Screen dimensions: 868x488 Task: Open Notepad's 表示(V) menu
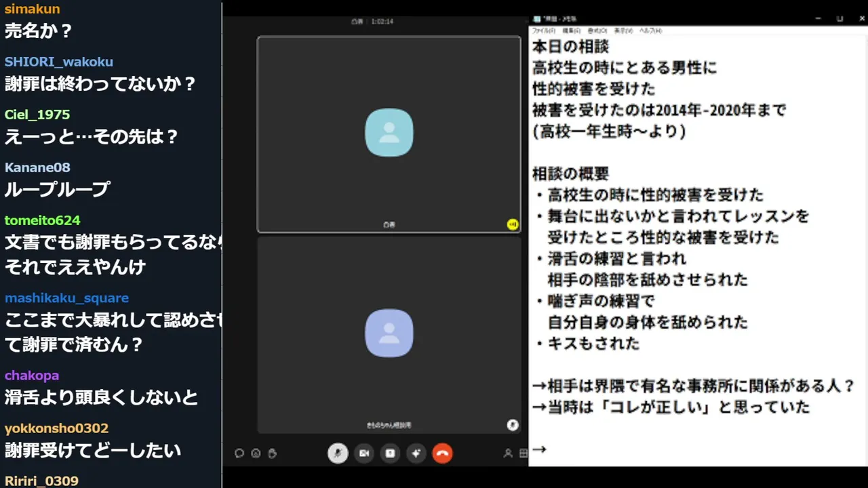(623, 30)
